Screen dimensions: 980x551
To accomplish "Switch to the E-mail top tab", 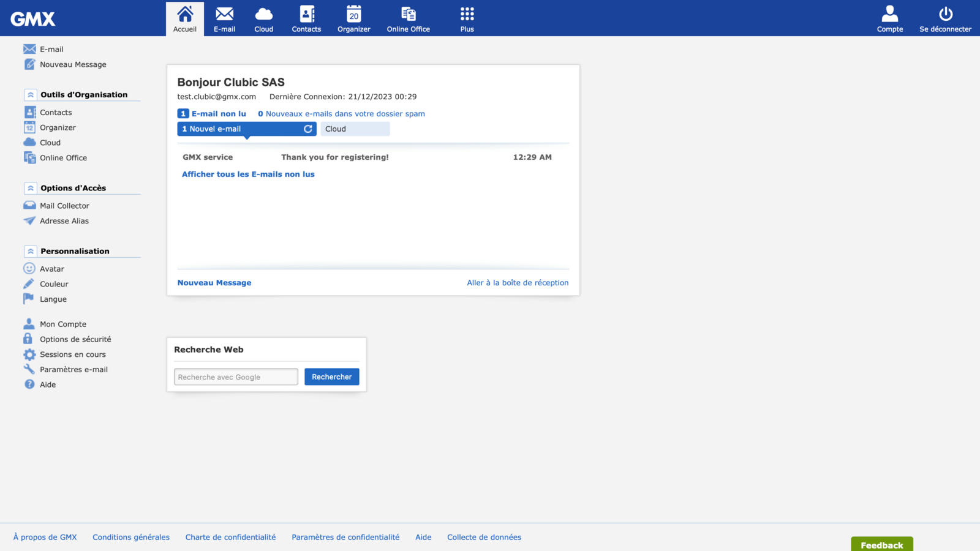I will tap(224, 19).
